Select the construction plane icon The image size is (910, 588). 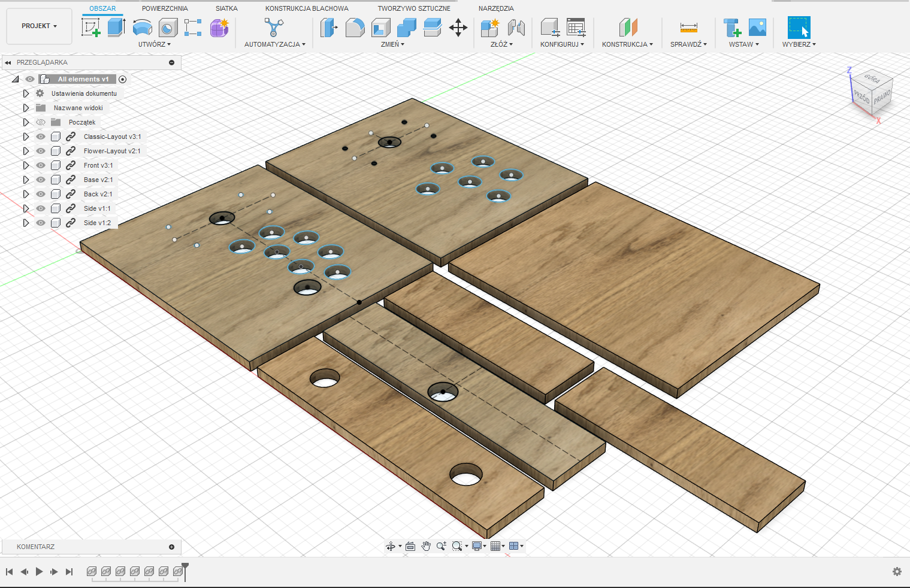pyautogui.click(x=628, y=27)
